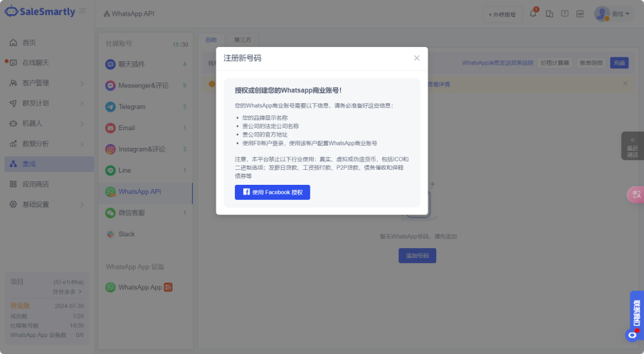Select the 集成 integration menu item

49,164
